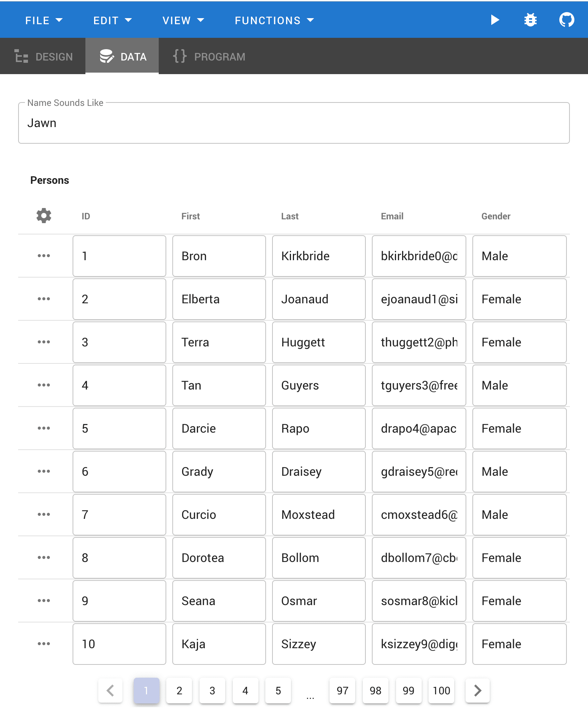Click the Name Sounds Like input field
This screenshot has height=714, width=588.
(294, 123)
